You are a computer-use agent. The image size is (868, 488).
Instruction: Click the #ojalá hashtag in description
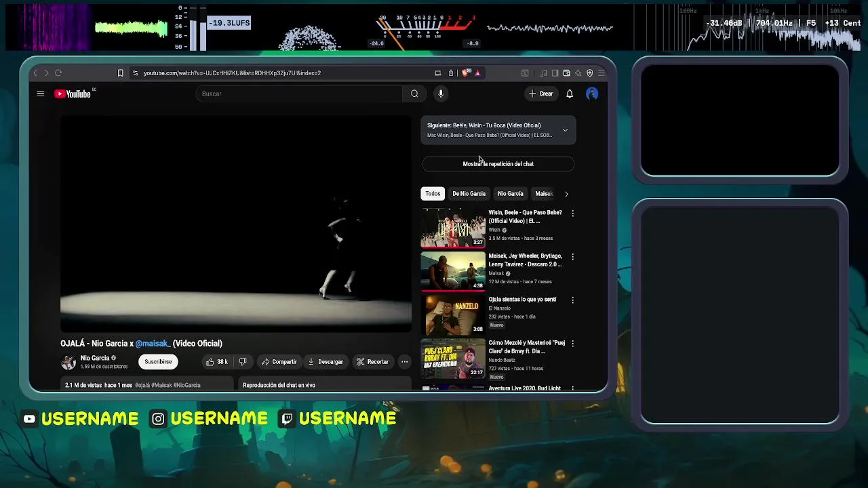142,385
